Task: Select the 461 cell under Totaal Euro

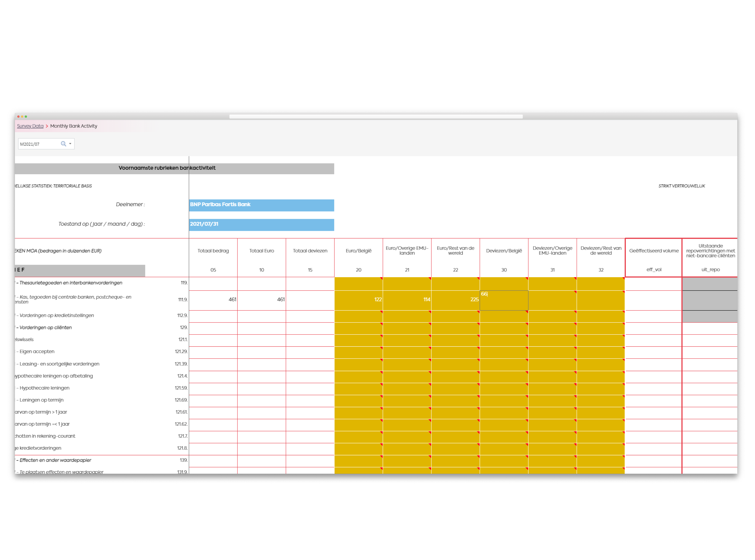Action: point(262,300)
